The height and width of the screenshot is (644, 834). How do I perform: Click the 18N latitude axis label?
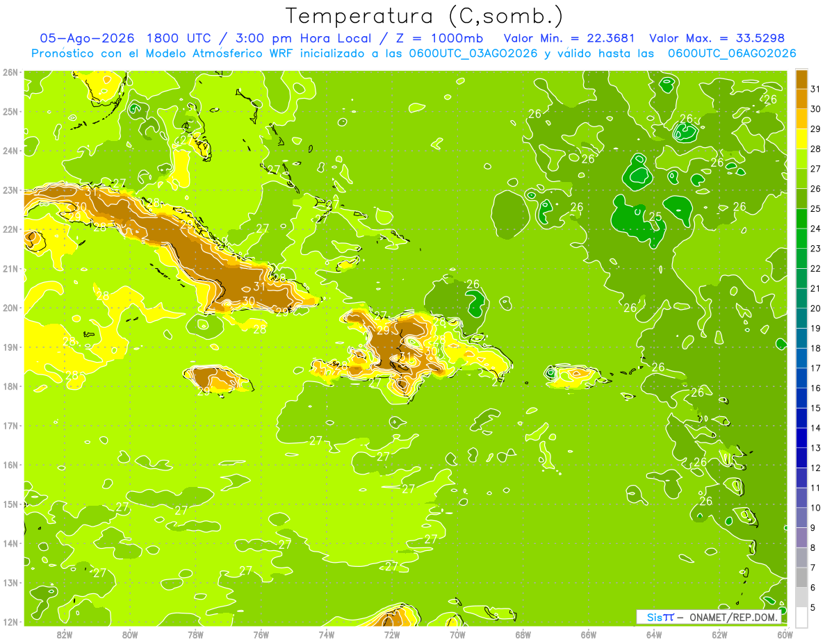[x=10, y=386]
